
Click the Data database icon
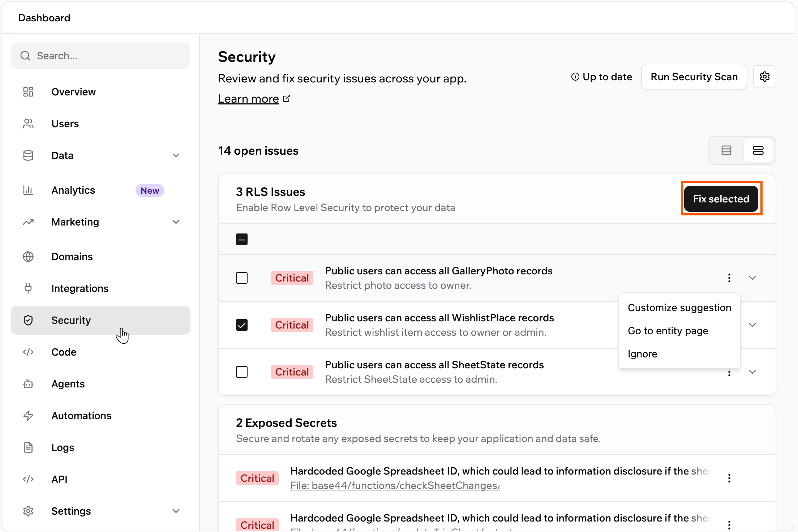tap(28, 155)
